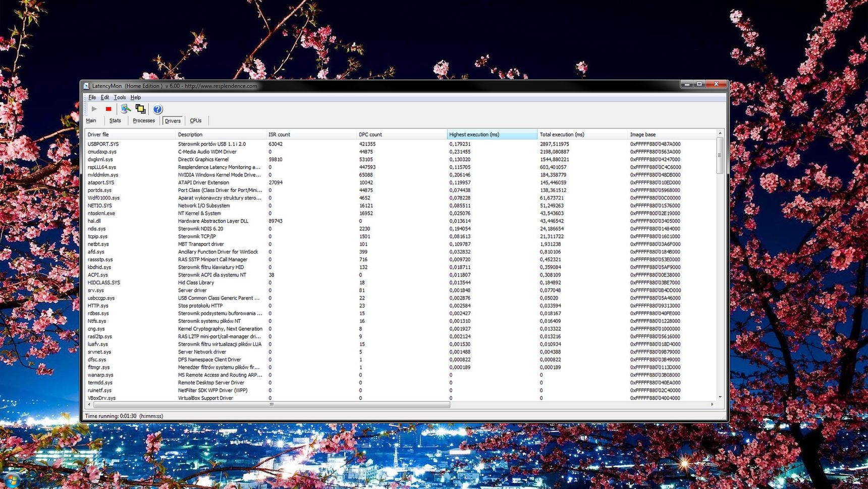
Task: Open the File menu
Action: tap(92, 97)
